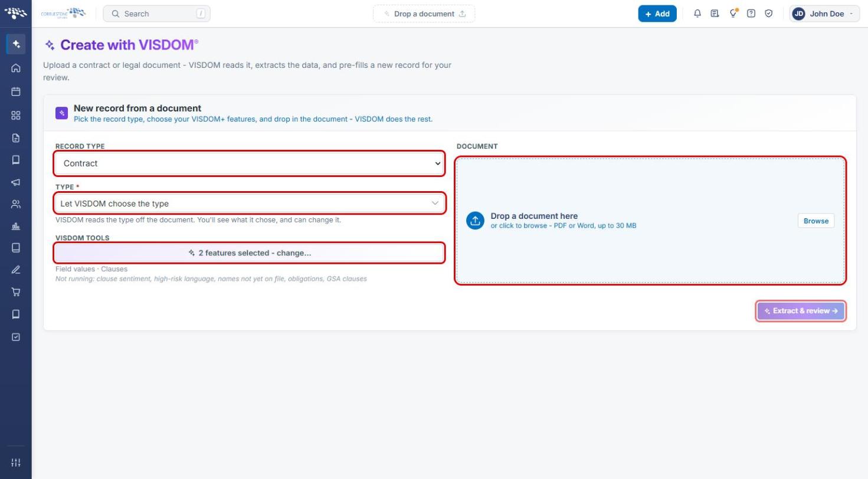Open the megaphone announcements icon
868x479 pixels.
16,182
